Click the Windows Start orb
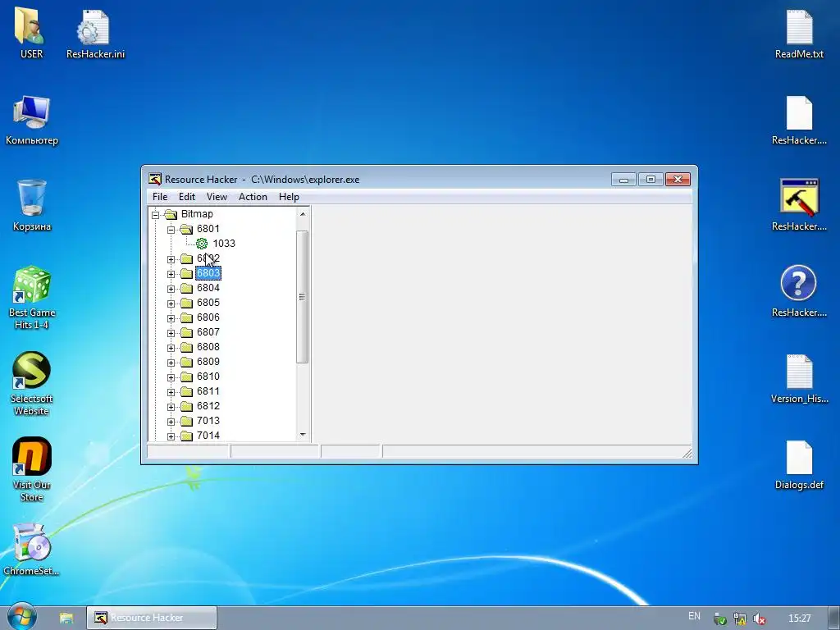 (22, 617)
